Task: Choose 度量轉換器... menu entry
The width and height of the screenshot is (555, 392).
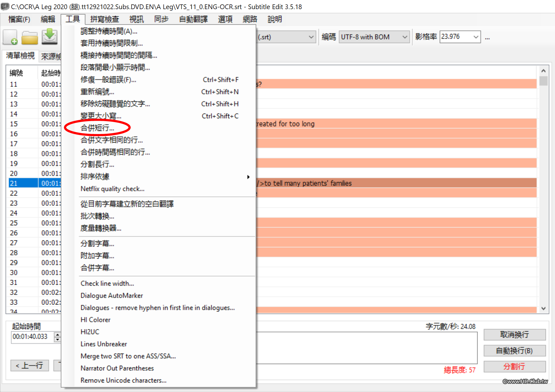Action: click(159, 228)
